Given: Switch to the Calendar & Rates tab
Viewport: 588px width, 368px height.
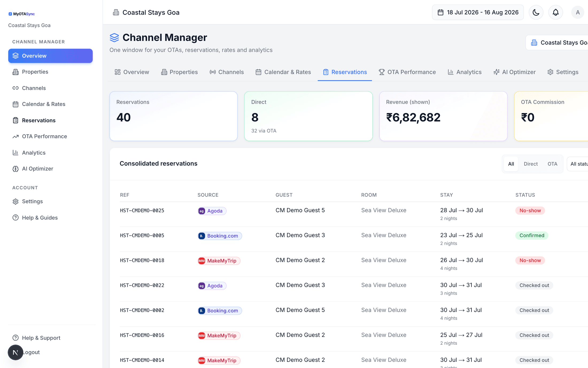Looking at the screenshot, I should click(283, 72).
